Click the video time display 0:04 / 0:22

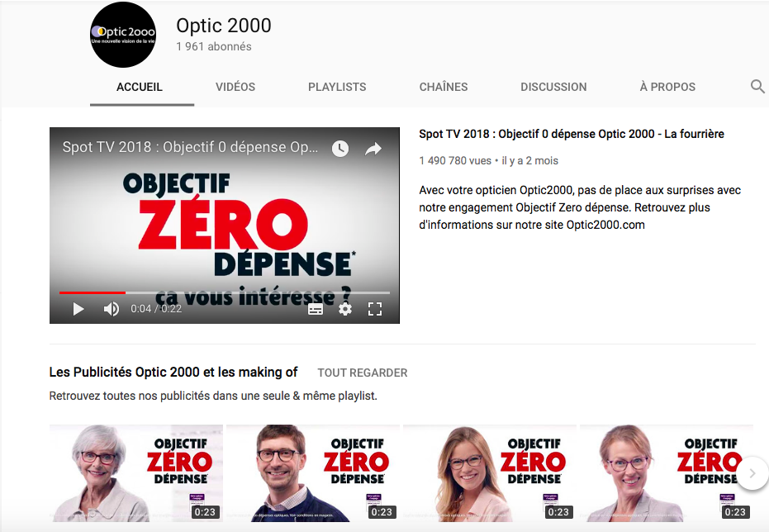[156, 309]
